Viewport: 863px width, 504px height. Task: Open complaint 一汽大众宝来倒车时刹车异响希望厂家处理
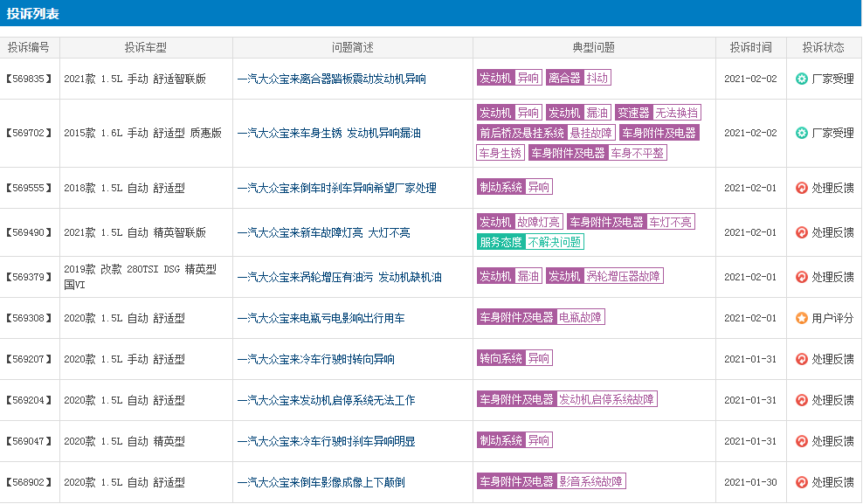(336, 188)
